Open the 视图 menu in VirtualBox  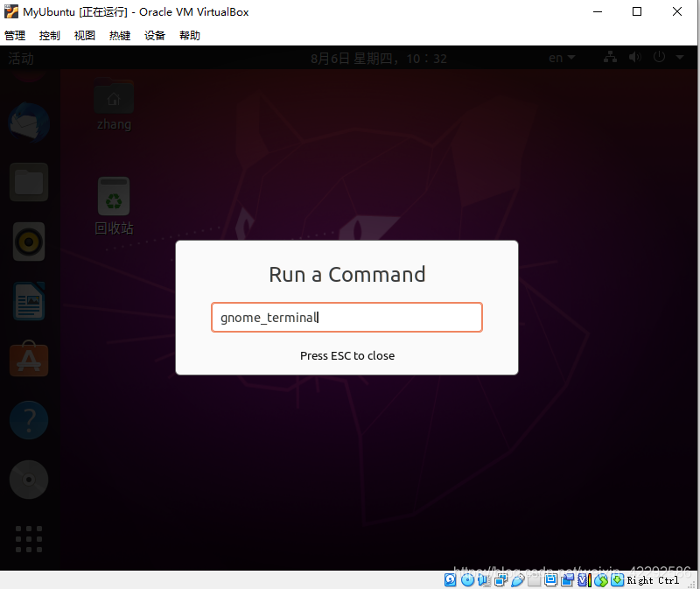tap(84, 35)
